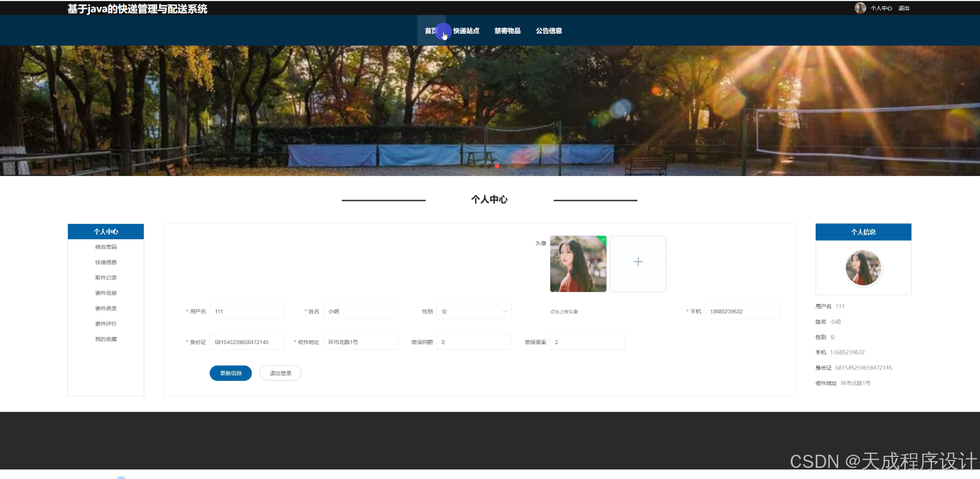Open the 快递站点 navigation item
This screenshot has width=980, height=479.
[466, 31]
